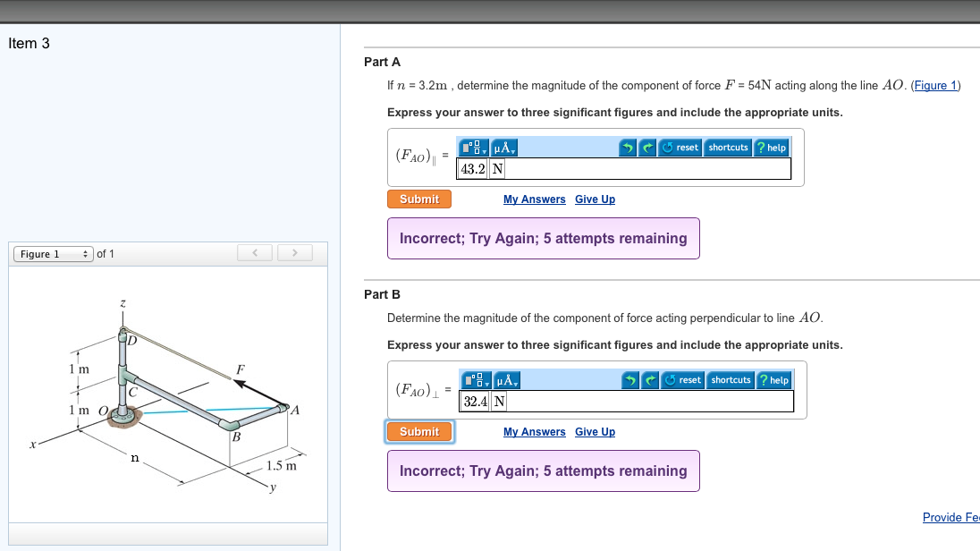Open the μÅ units menu in Part A

click(503, 147)
